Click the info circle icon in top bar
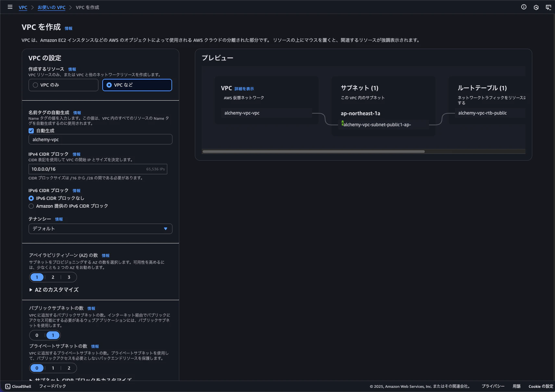The width and height of the screenshot is (555, 392). coord(524,7)
